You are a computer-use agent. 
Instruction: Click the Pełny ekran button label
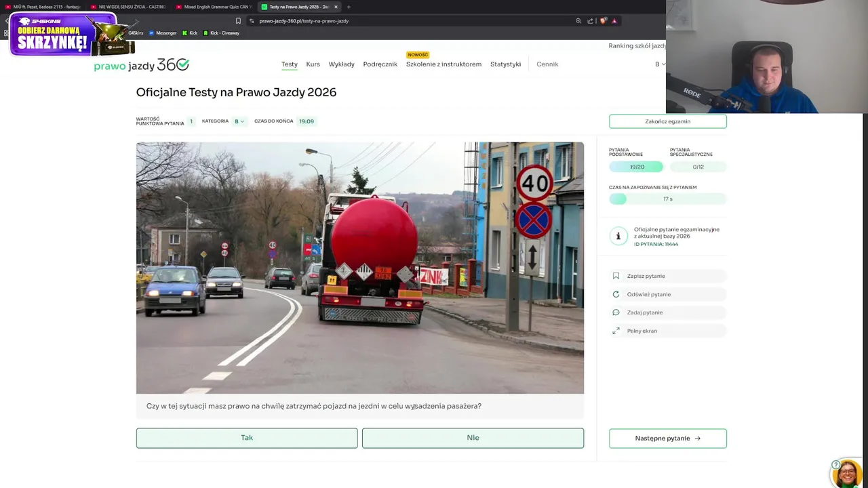click(x=642, y=331)
